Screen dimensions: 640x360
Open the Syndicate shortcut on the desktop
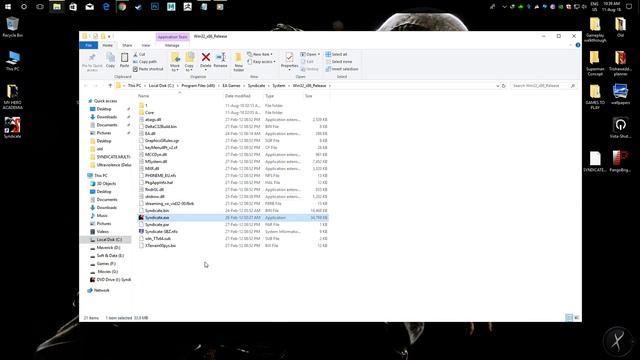(12, 127)
